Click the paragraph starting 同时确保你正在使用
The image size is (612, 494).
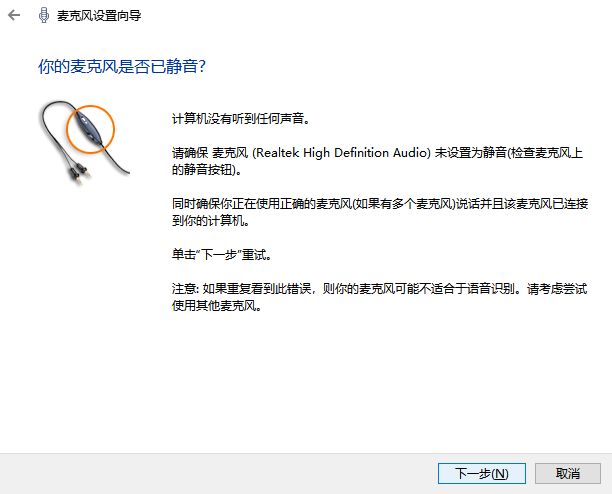pyautogui.click(x=380, y=212)
